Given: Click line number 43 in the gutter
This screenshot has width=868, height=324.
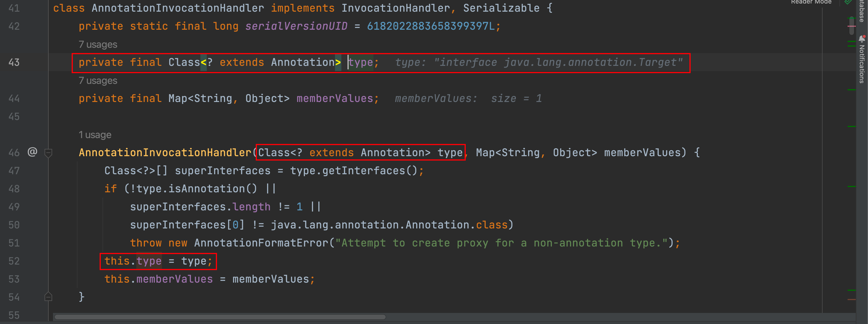Looking at the screenshot, I should tap(14, 62).
